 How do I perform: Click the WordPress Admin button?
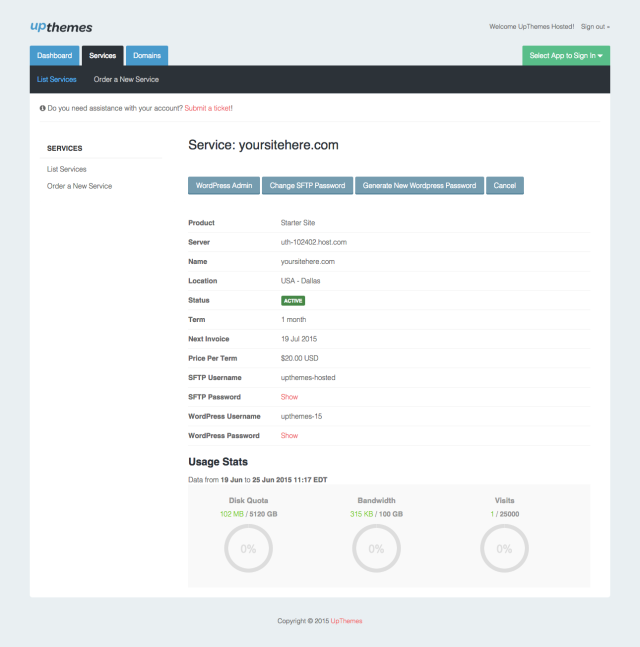pos(224,186)
